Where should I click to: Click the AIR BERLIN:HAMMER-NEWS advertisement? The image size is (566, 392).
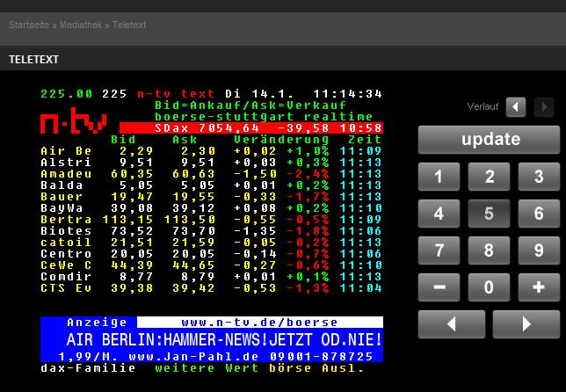coord(224,339)
